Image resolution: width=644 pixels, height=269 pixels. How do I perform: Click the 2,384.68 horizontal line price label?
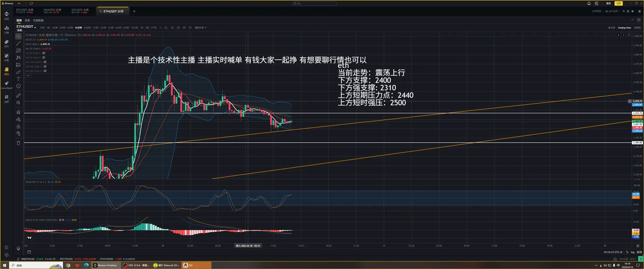637,143
